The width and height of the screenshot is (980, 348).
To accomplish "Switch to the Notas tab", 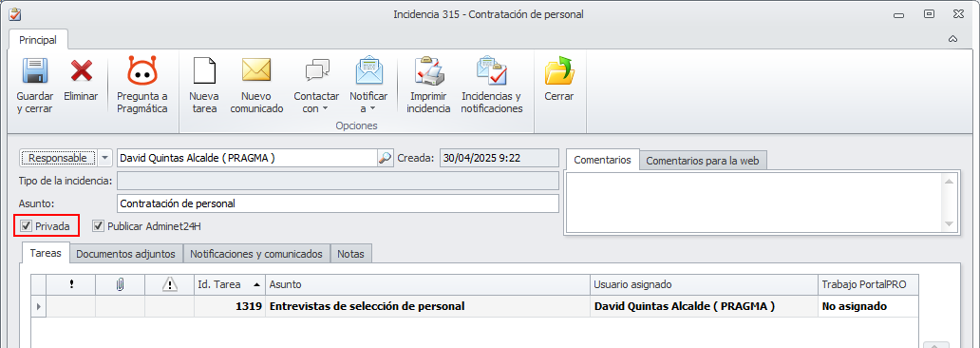I will coord(350,254).
